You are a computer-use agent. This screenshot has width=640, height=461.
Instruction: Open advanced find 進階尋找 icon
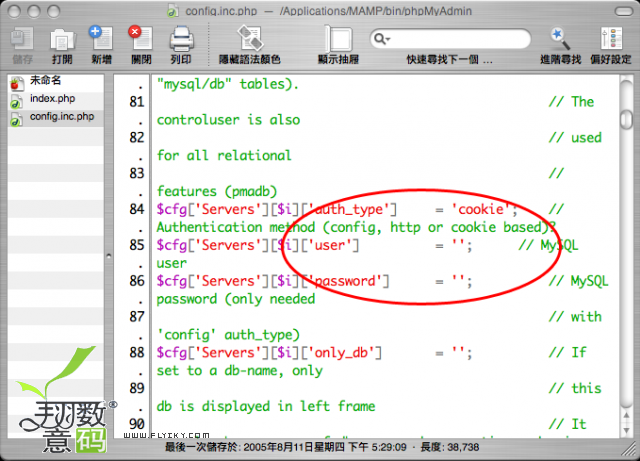pyautogui.click(x=560, y=39)
